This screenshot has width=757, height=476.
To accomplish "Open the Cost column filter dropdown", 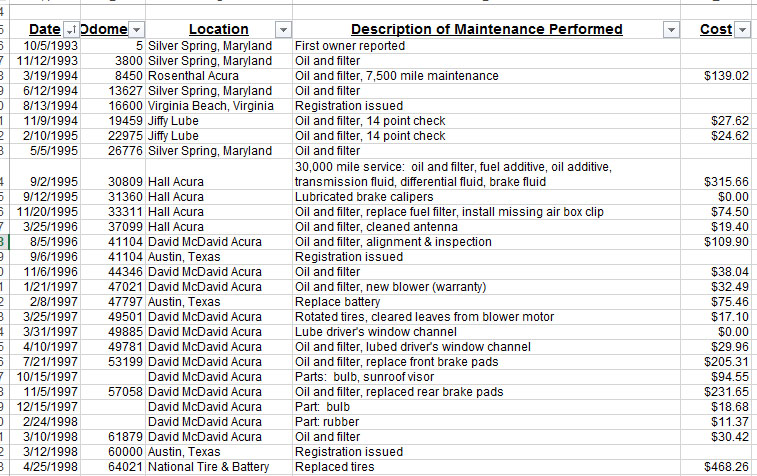I will coord(742,30).
